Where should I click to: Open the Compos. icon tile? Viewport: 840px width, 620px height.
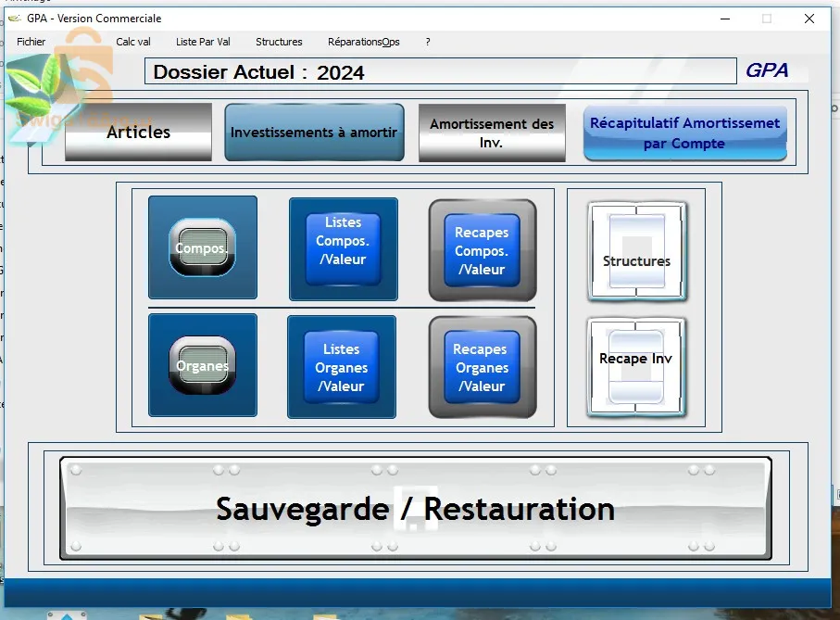[202, 247]
